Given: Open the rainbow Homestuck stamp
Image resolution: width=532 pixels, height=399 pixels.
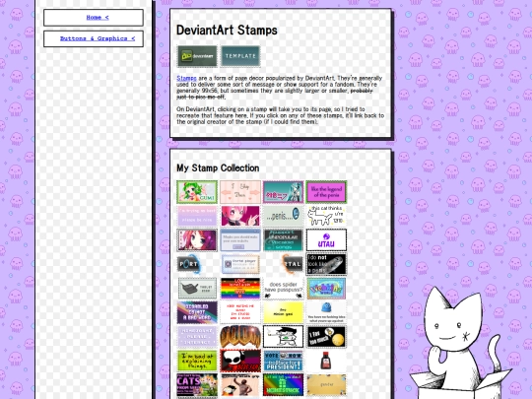Looking at the screenshot, I should click(x=284, y=385).
